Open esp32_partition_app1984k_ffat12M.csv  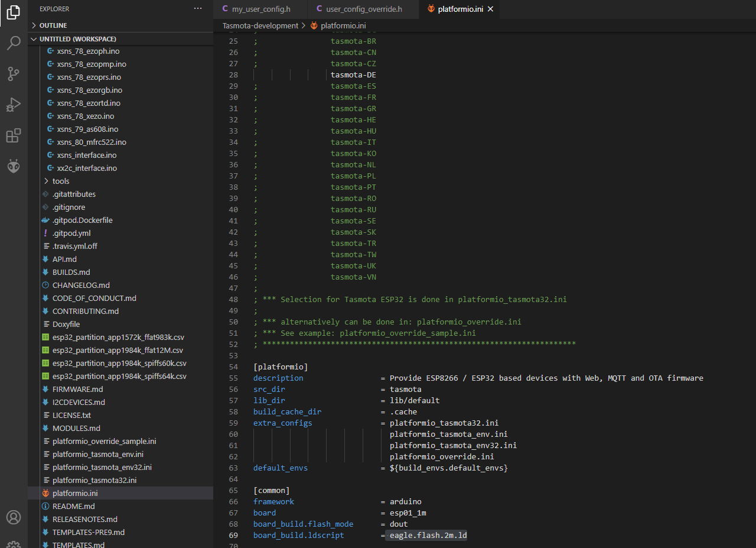(118, 350)
